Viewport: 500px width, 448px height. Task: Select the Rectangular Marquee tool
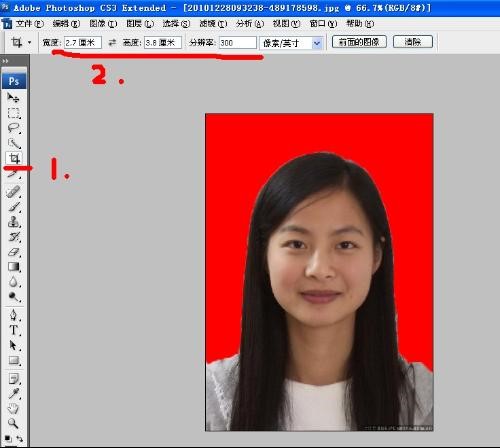point(14,113)
